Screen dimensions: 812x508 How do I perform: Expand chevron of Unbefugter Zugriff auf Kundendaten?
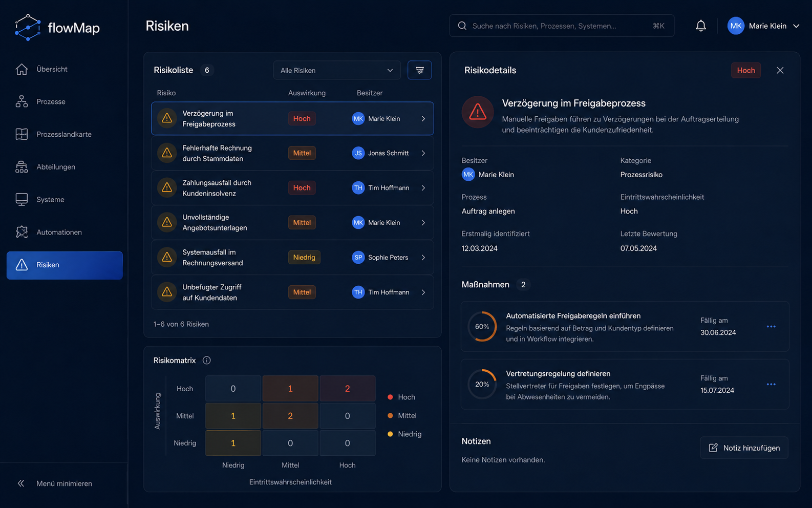tap(423, 292)
